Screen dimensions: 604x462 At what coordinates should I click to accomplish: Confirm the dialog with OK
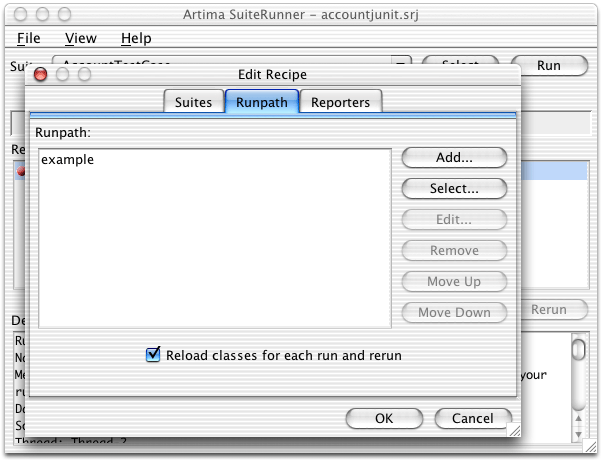tap(384, 418)
